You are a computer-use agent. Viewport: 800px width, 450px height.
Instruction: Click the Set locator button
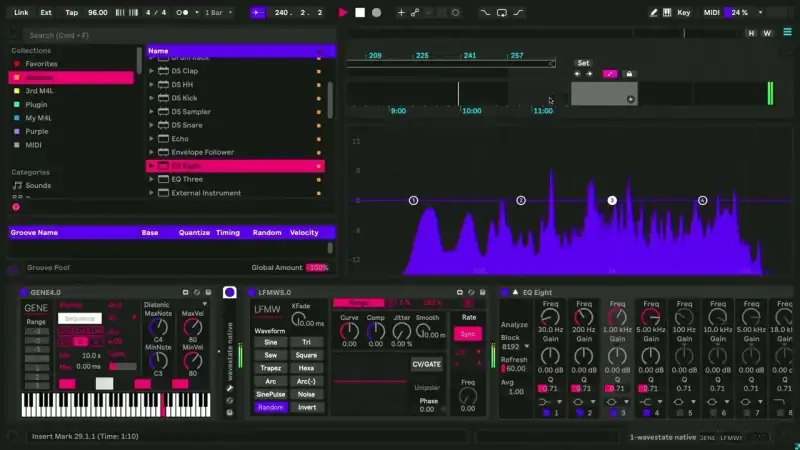[x=583, y=63]
